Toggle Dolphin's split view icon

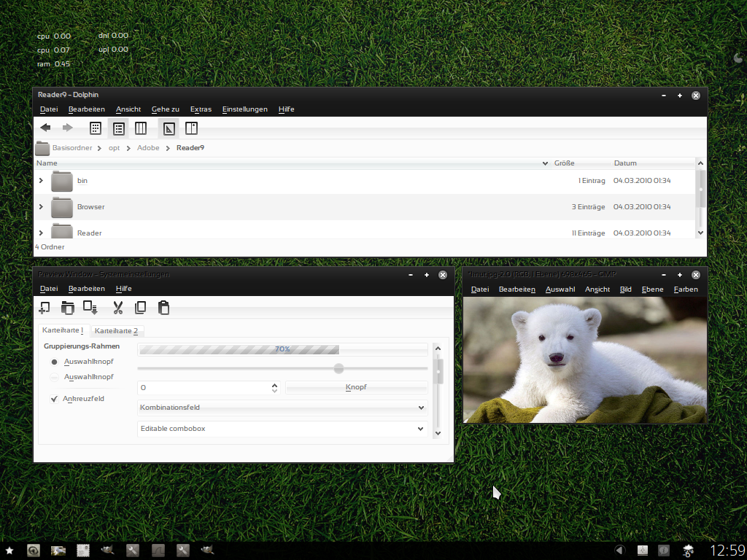191,128
